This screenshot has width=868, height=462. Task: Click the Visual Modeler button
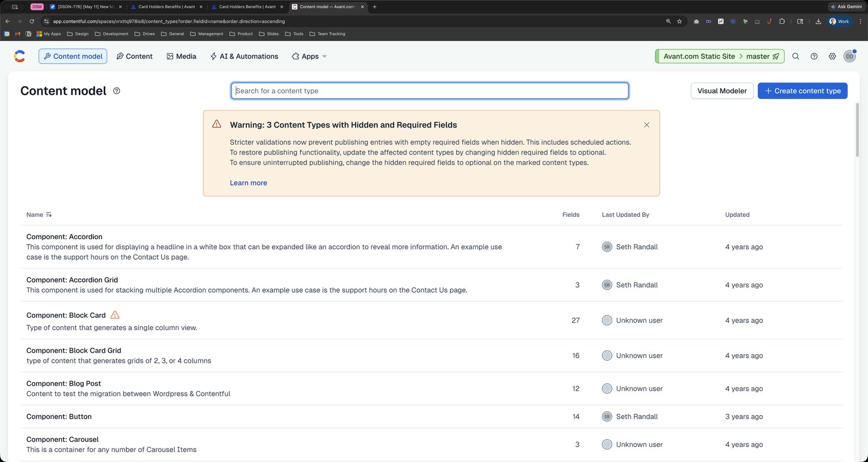(x=722, y=91)
